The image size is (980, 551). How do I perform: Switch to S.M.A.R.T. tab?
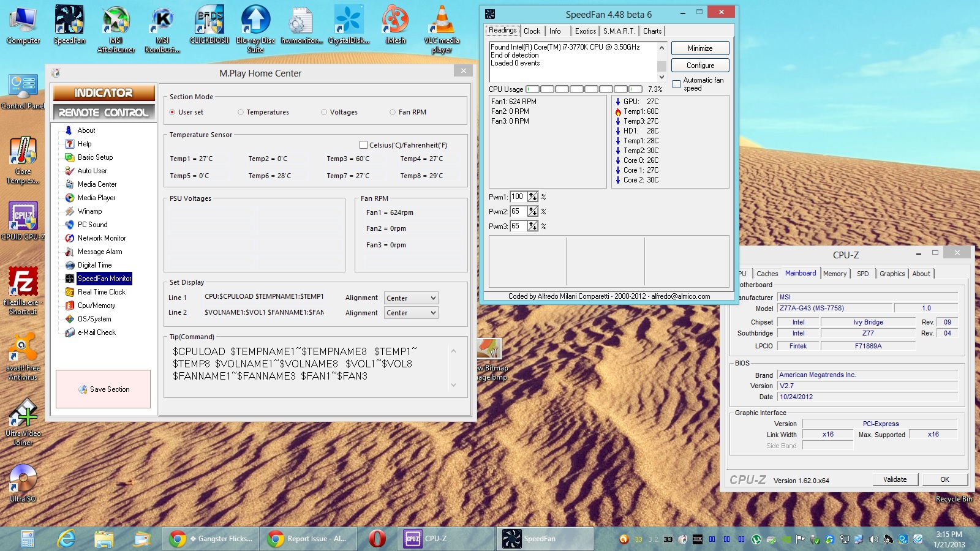tap(619, 31)
